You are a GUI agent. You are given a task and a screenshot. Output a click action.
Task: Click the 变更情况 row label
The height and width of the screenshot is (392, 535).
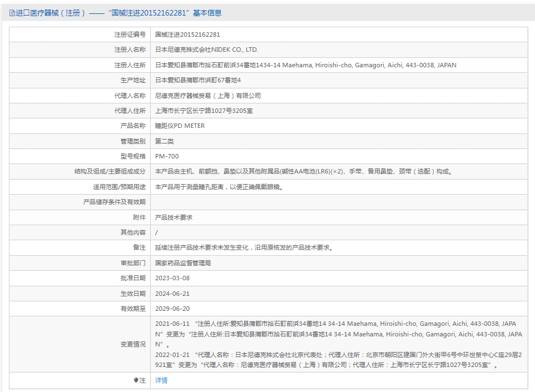tap(133, 344)
